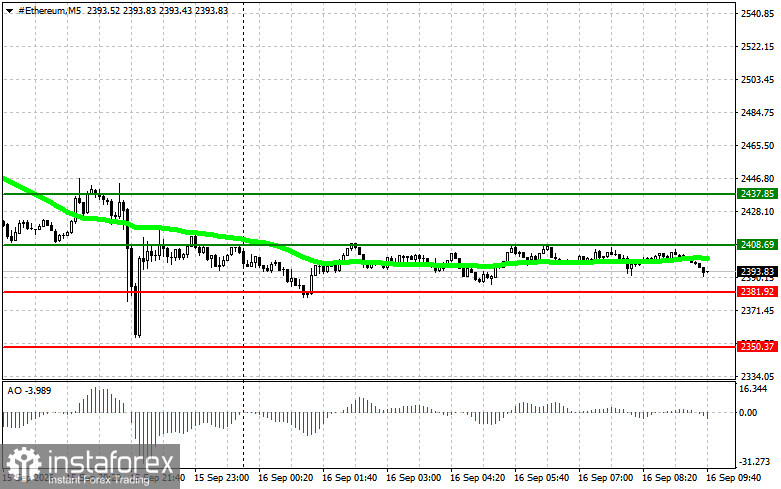Click the current price label 2393.83
The image size is (781, 489).
click(757, 271)
